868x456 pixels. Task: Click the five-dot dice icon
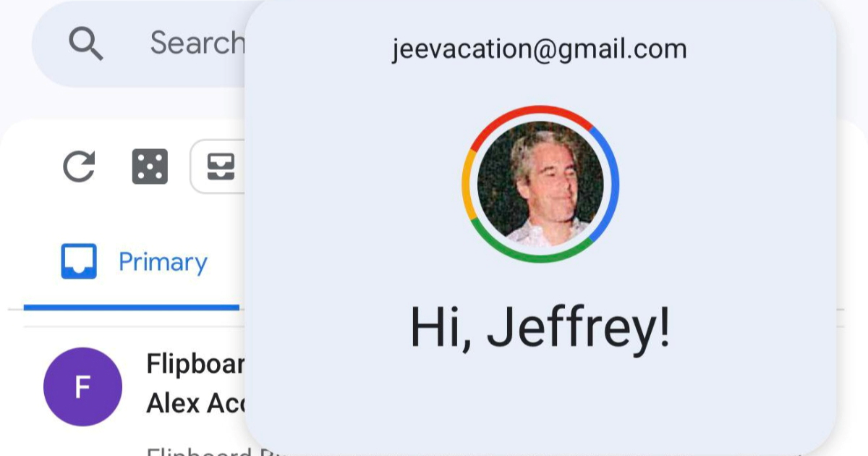click(x=150, y=166)
